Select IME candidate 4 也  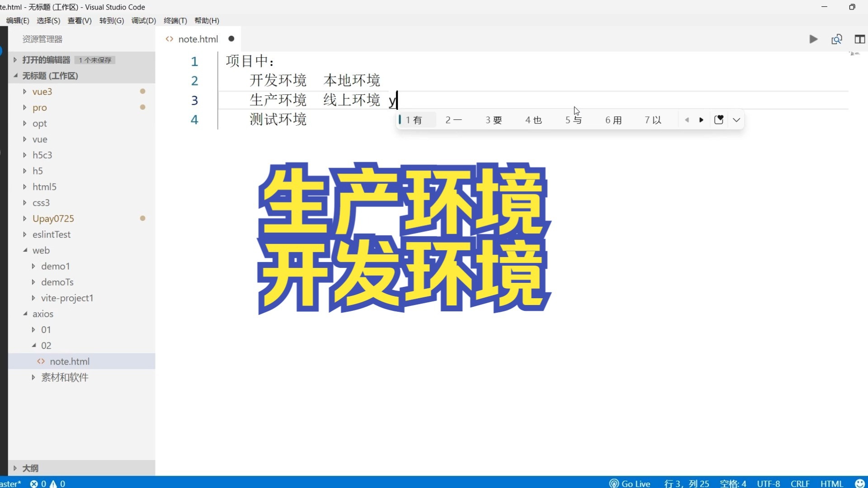pyautogui.click(x=533, y=120)
